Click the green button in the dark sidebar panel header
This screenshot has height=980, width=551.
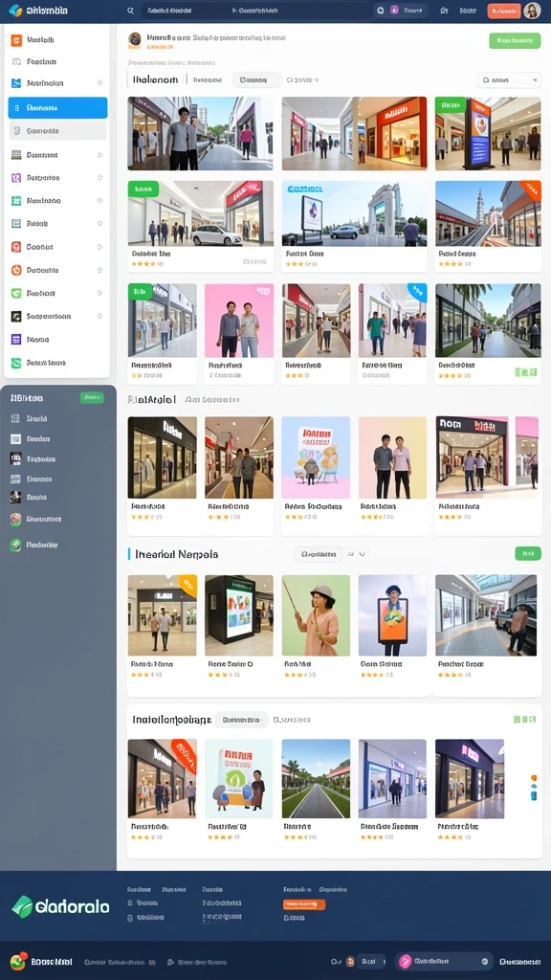pyautogui.click(x=92, y=397)
